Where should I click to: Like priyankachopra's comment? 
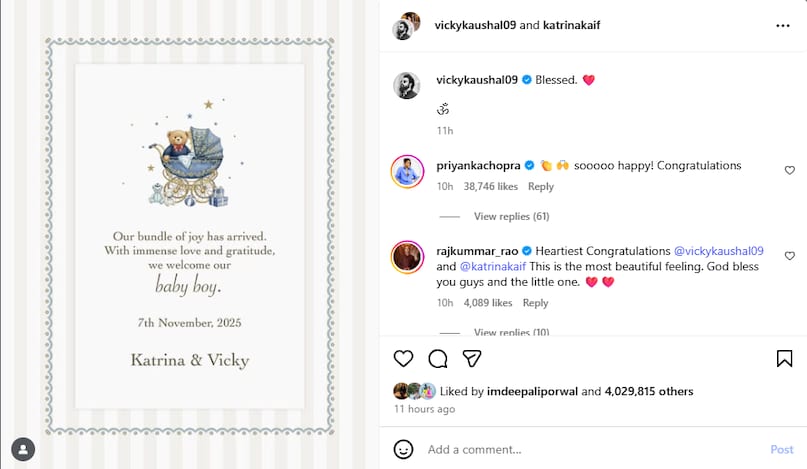click(x=789, y=171)
